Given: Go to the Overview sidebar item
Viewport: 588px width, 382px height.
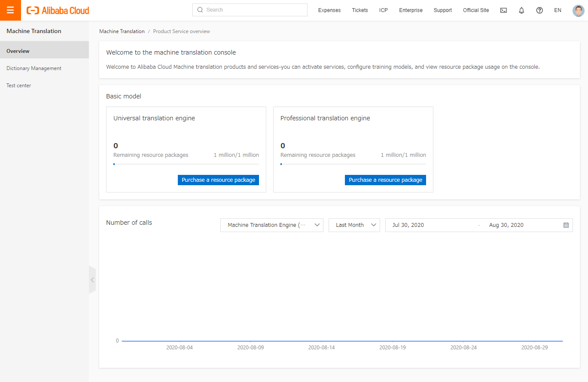Looking at the screenshot, I should click(18, 51).
